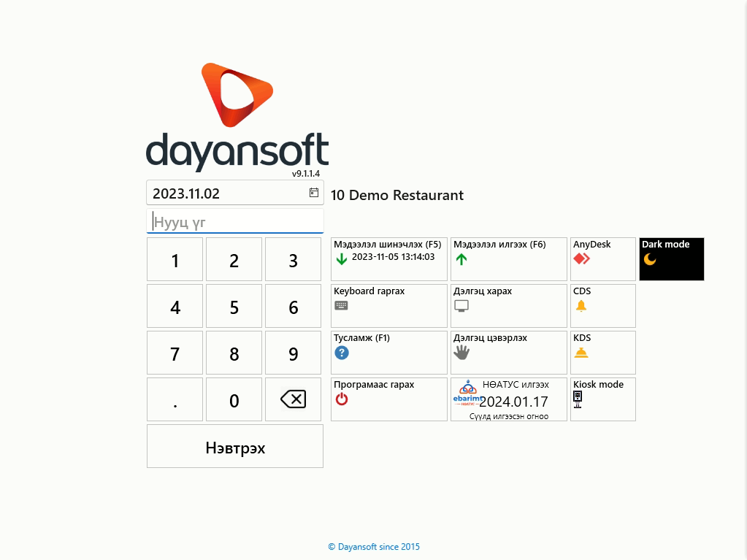Tap keypad number 1
Screen dimensions: 747x560
[175, 259]
